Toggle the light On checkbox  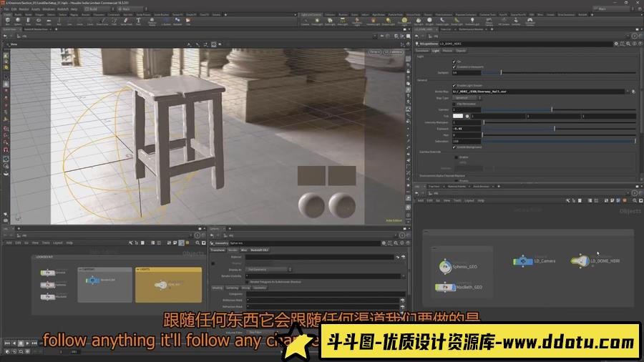pyautogui.click(x=454, y=62)
